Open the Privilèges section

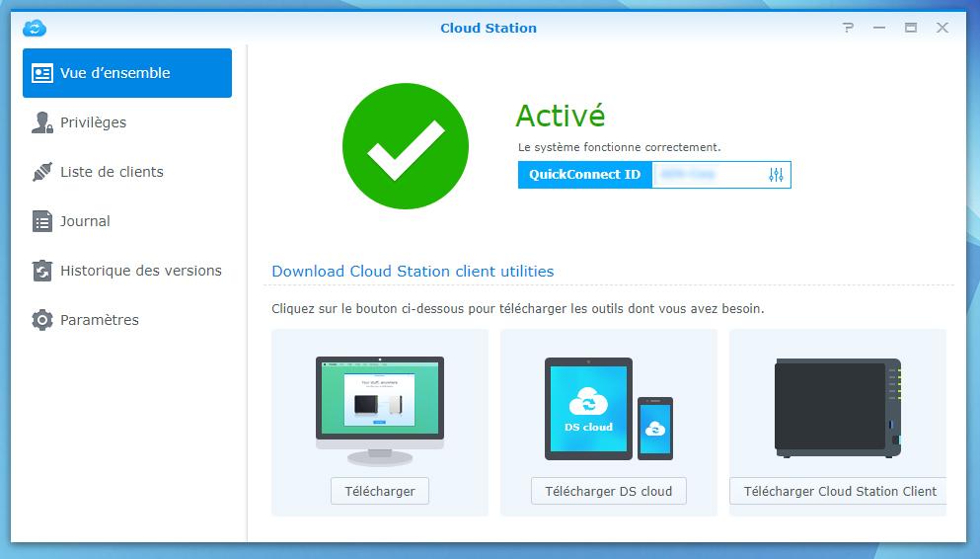click(x=93, y=122)
